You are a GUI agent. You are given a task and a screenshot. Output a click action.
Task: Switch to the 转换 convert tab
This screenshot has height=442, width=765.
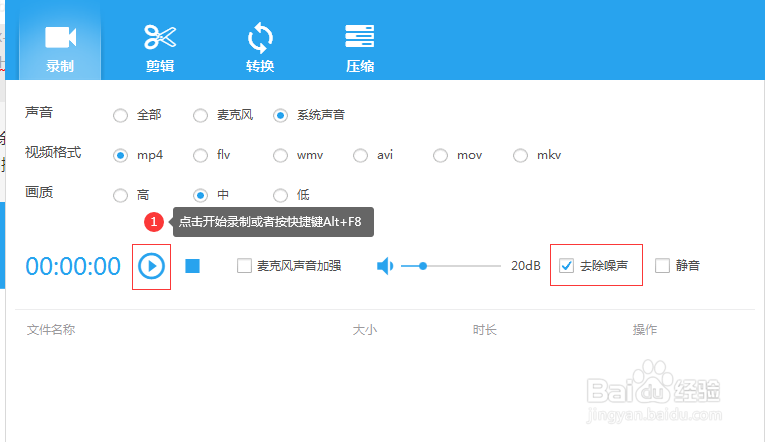click(x=260, y=49)
